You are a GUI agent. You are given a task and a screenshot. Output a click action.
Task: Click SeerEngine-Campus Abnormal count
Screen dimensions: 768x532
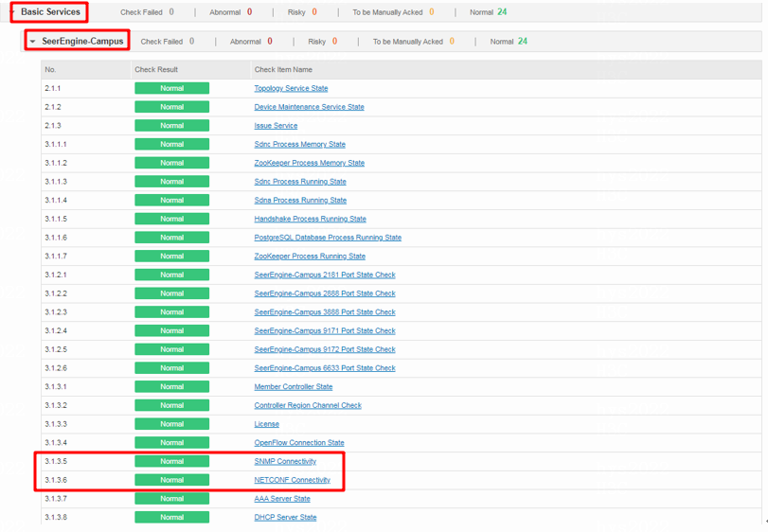270,41
